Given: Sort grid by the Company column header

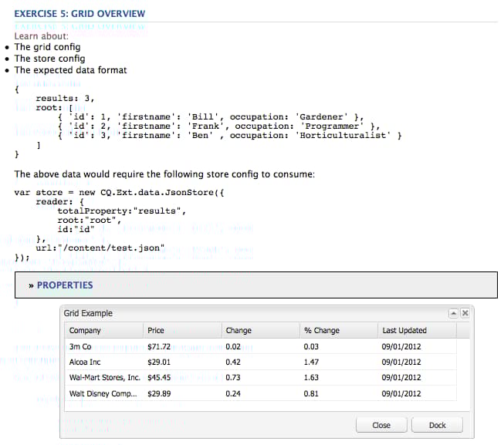Looking at the screenshot, I should (x=85, y=331).
